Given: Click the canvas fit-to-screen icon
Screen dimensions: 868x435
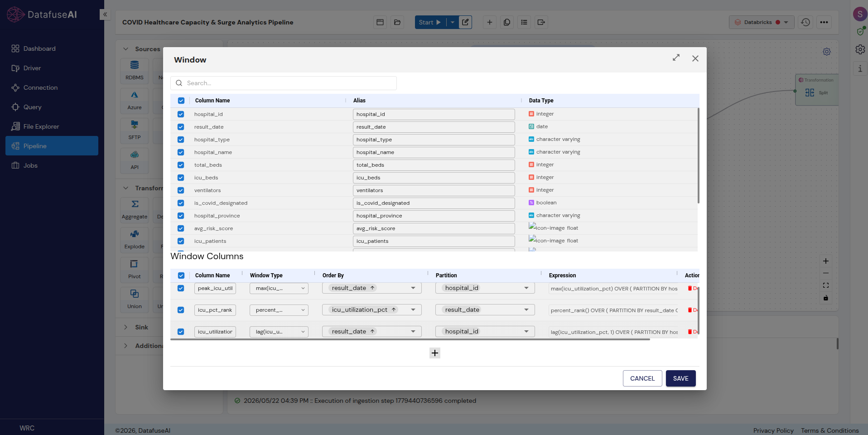Looking at the screenshot, I should 826,285.
